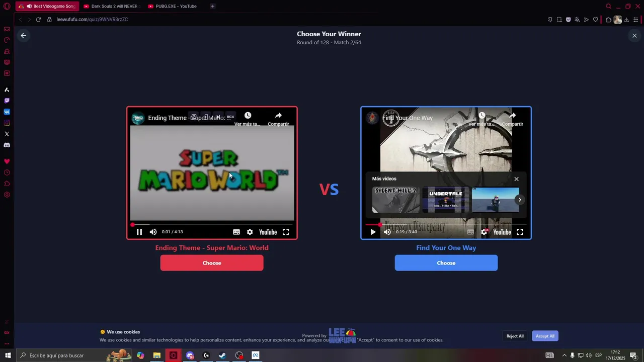Open sidebar history clock icon

pos(7,172)
